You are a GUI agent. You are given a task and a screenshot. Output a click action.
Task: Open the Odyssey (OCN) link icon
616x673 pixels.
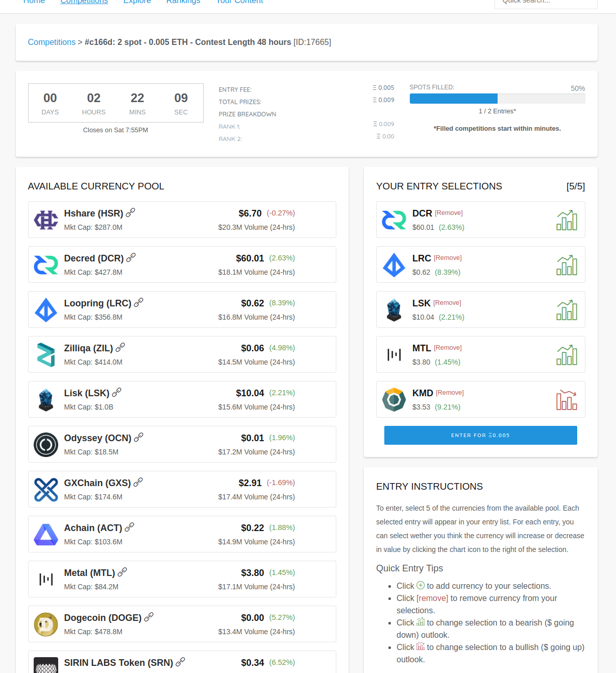point(139,437)
